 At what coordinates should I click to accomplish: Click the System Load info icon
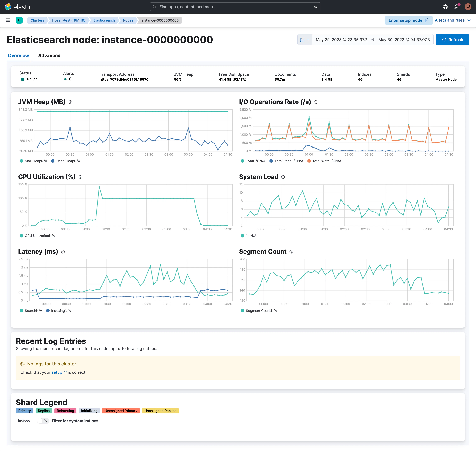pos(283,177)
